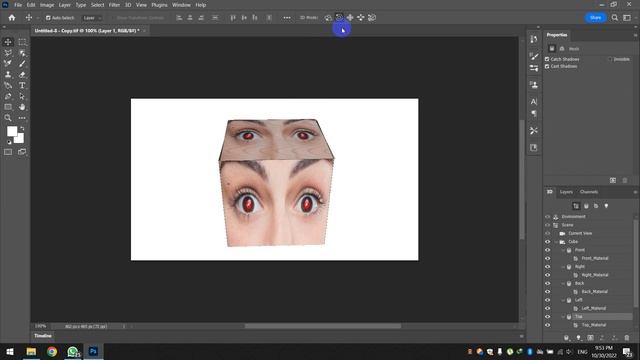Screen dimensions: 640x360
Task: Filter 3D panel by Lights
Action: 606,206
